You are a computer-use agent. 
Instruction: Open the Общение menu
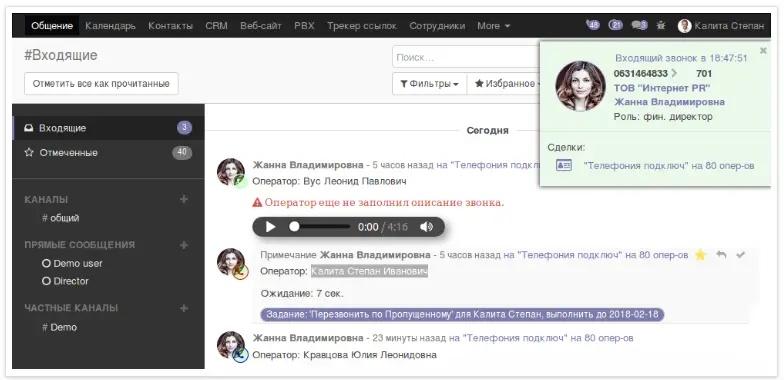coord(52,26)
